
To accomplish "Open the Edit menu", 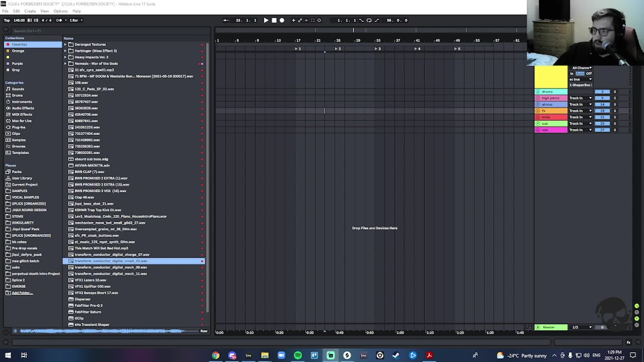I will coord(16,11).
